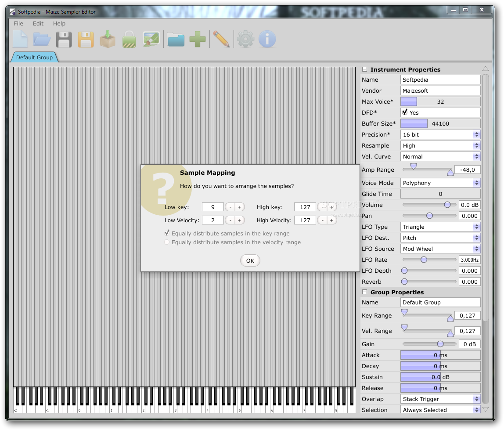Click the green padlock icon
504x430 pixels.
(x=129, y=39)
